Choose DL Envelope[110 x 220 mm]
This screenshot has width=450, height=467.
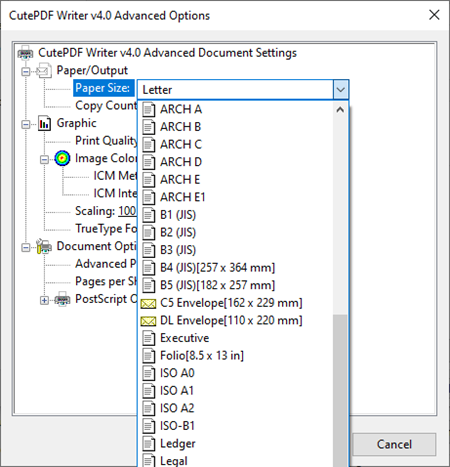235,321
